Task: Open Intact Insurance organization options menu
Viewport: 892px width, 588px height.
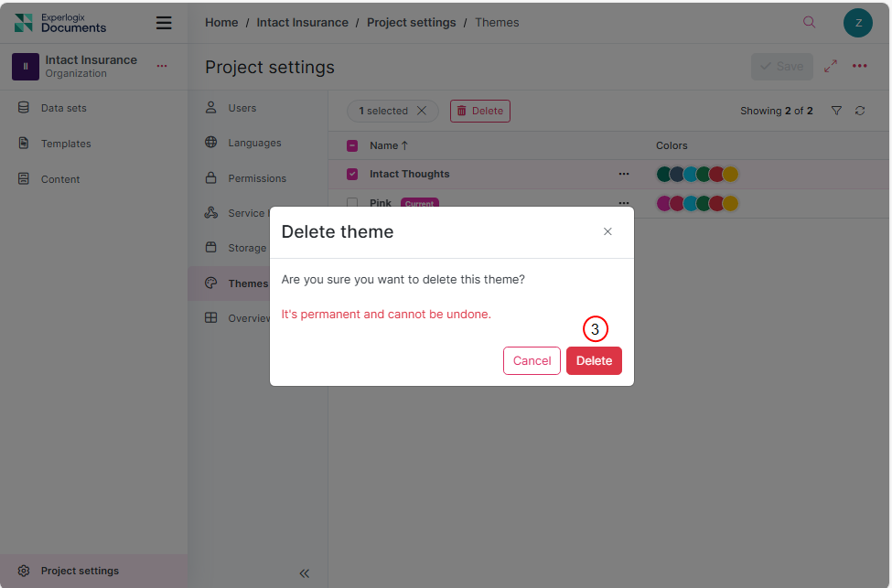Action: pos(162,66)
